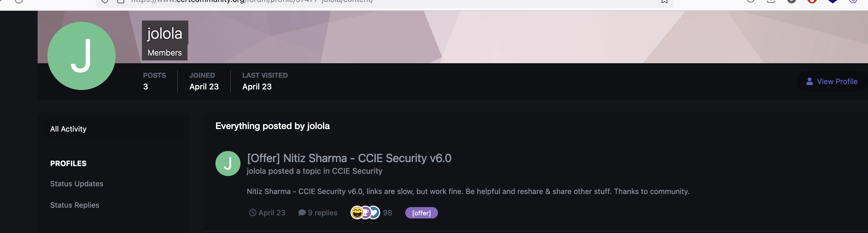
Task: Go to the CCIE Security forum link
Action: (357, 171)
